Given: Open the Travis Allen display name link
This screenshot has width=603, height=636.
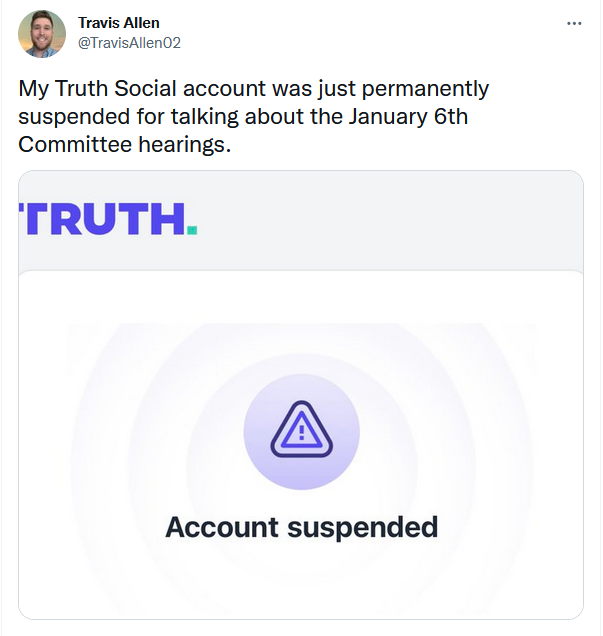Looking at the screenshot, I should (118, 23).
